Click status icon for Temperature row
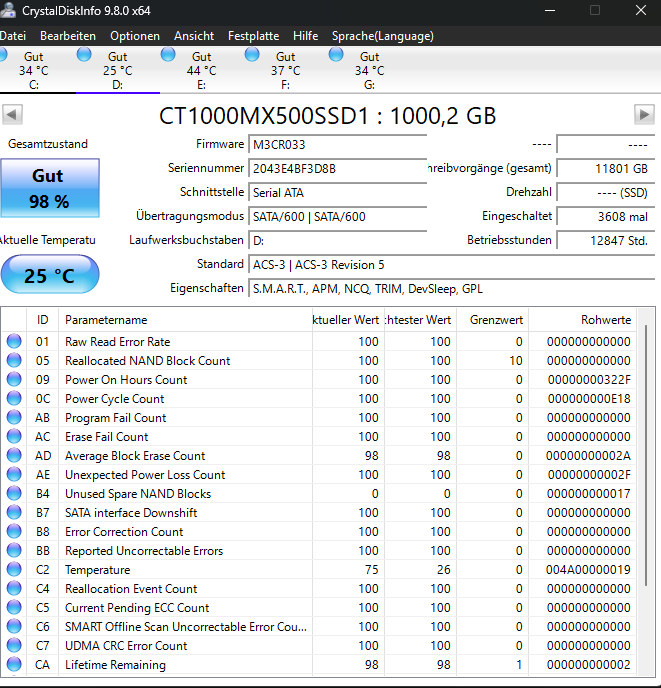The width and height of the screenshot is (661, 688). [x=14, y=569]
